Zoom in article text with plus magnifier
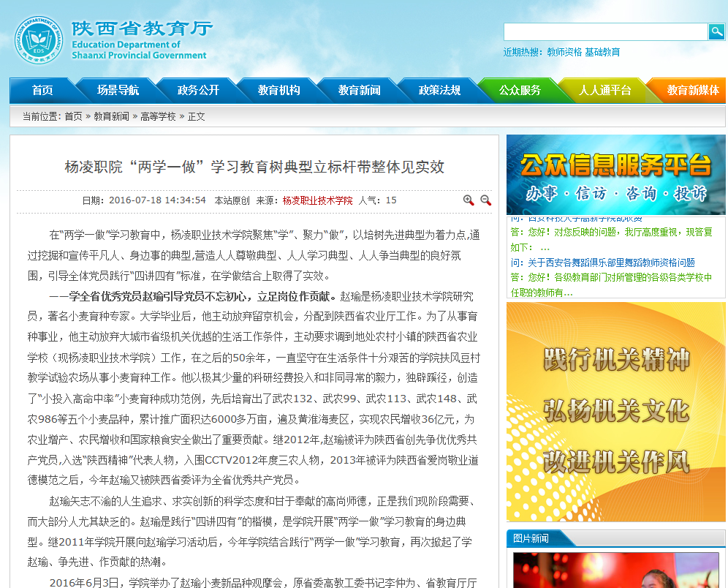Viewport: 728px width, 588px height. click(x=469, y=200)
